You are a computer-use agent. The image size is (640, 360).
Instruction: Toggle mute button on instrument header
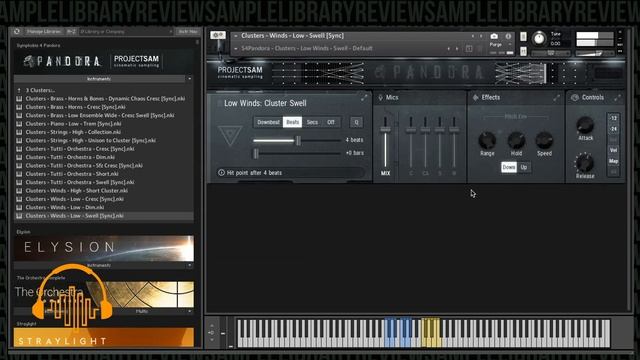pyautogui.click(x=523, y=51)
